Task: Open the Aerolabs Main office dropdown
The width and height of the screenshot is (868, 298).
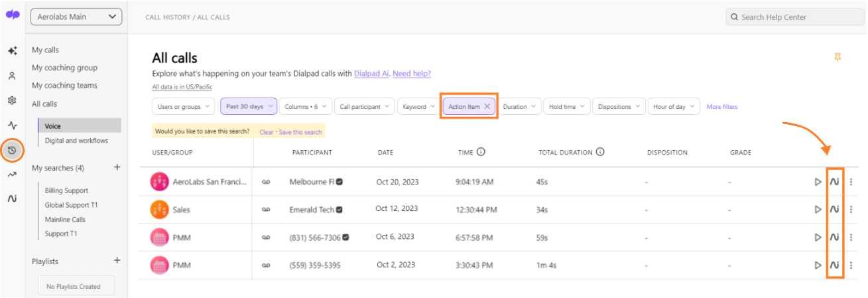Action: pyautogui.click(x=76, y=17)
